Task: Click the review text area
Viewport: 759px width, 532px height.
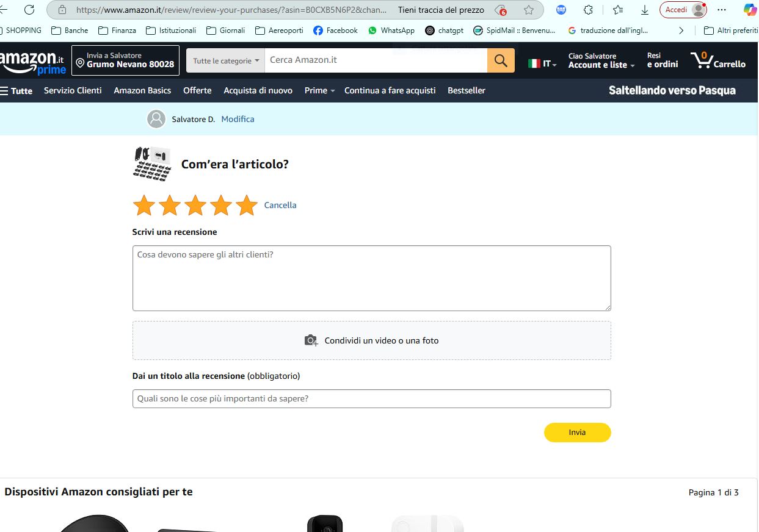Action: point(372,278)
